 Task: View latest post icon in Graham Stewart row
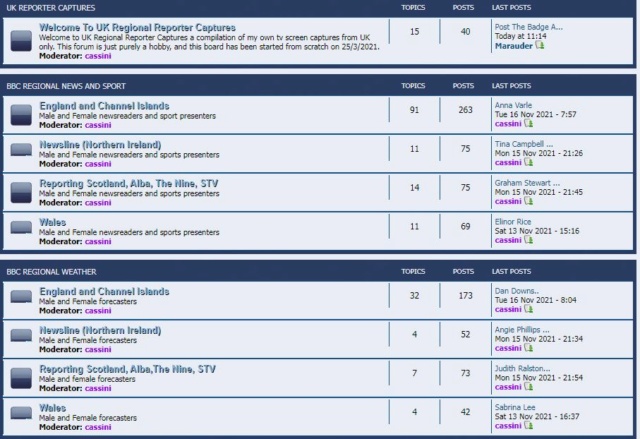(529, 201)
